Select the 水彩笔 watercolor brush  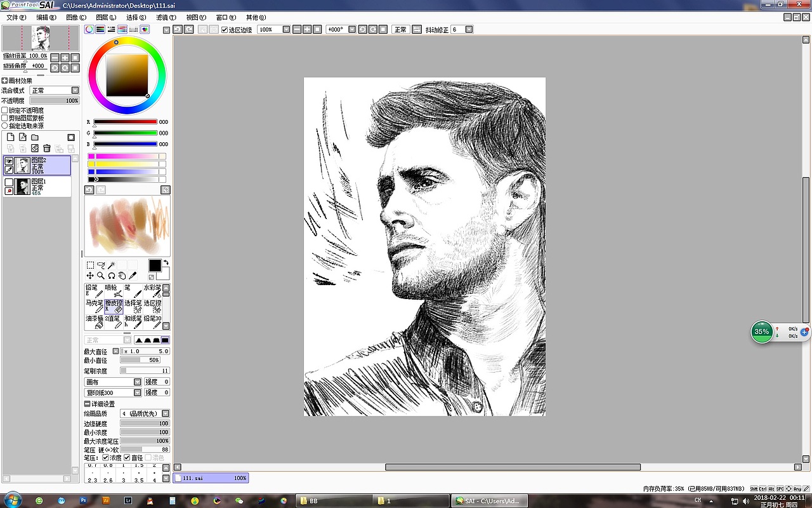152,291
